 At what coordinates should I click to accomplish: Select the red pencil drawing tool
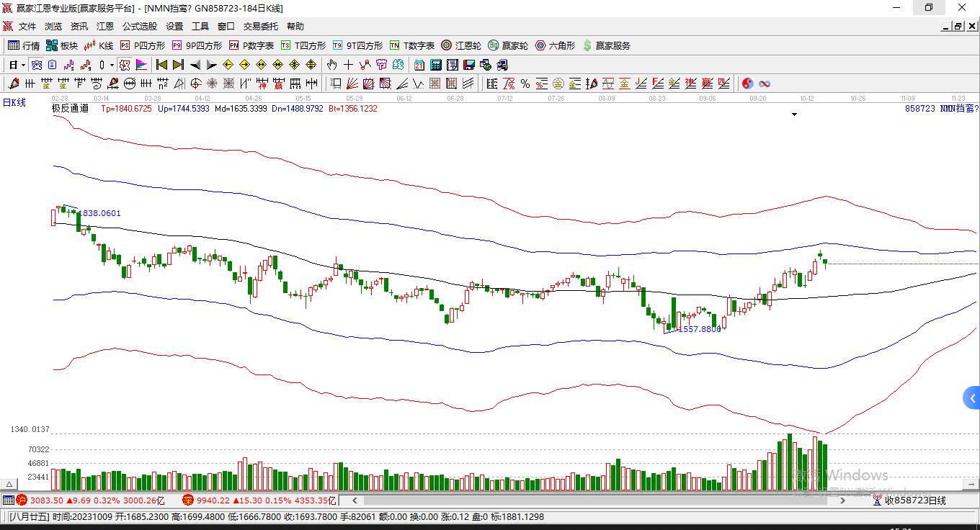coord(13,84)
